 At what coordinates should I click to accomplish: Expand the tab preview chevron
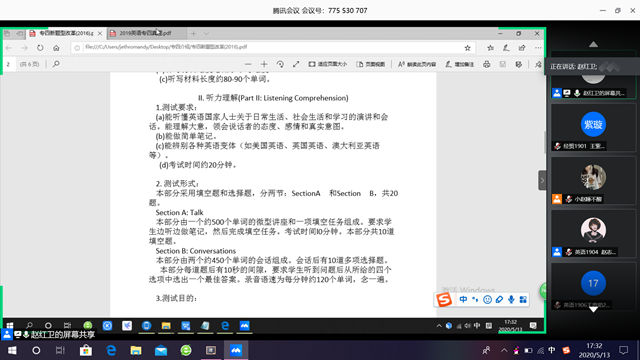(207, 33)
